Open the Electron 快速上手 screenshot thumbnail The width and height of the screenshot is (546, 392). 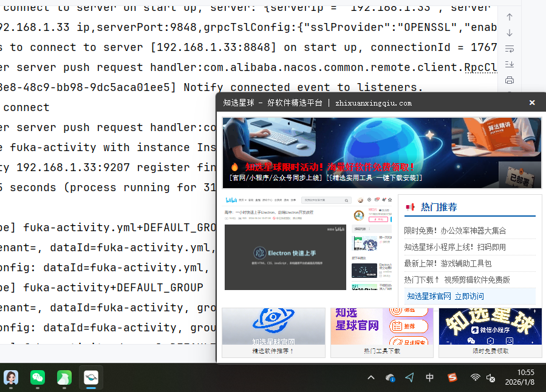pyautogui.click(x=285, y=257)
